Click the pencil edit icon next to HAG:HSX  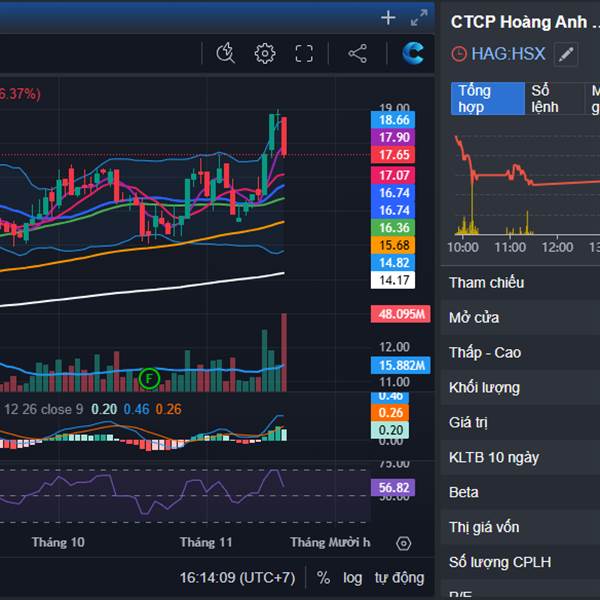pyautogui.click(x=566, y=54)
